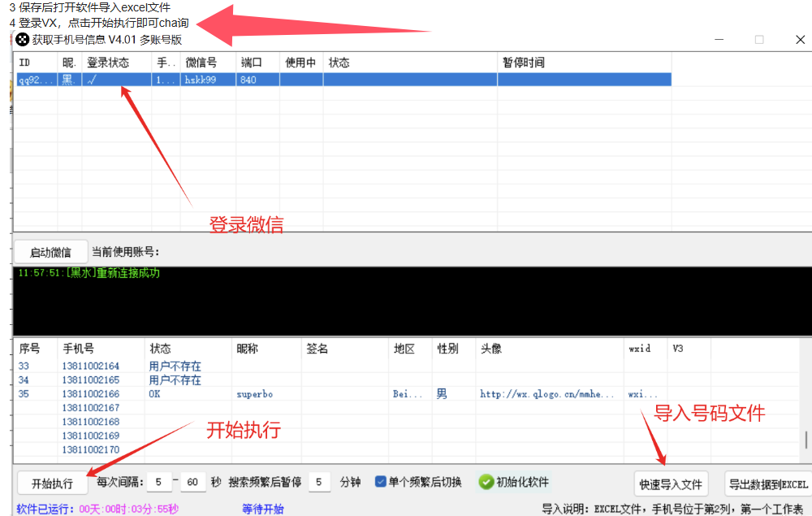Image resolution: width=812 pixels, height=516 pixels.
Task: Click the app icon in the title bar
Action: pyautogui.click(x=23, y=39)
